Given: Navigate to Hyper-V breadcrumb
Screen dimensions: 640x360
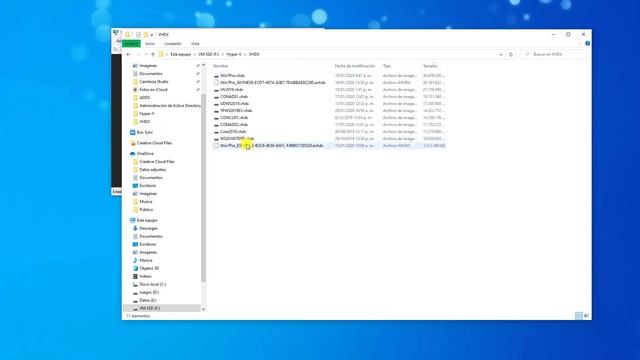Looking at the screenshot, I should pyautogui.click(x=234, y=54).
